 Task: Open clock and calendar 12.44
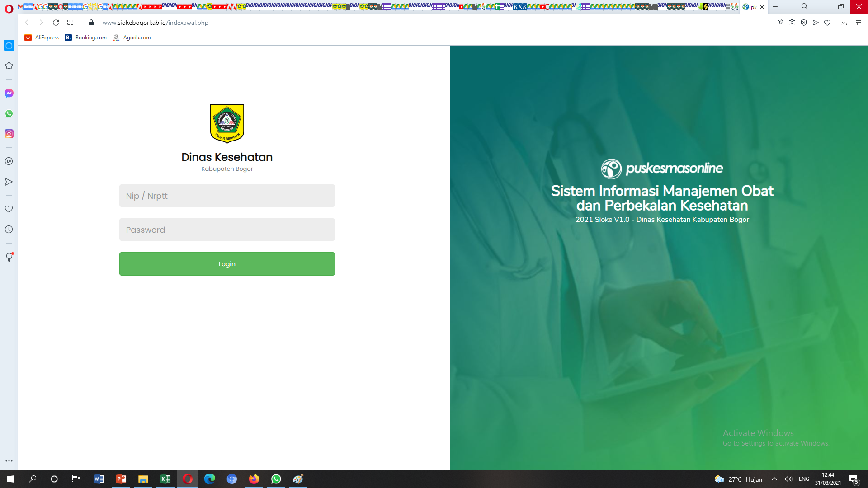pyautogui.click(x=828, y=479)
